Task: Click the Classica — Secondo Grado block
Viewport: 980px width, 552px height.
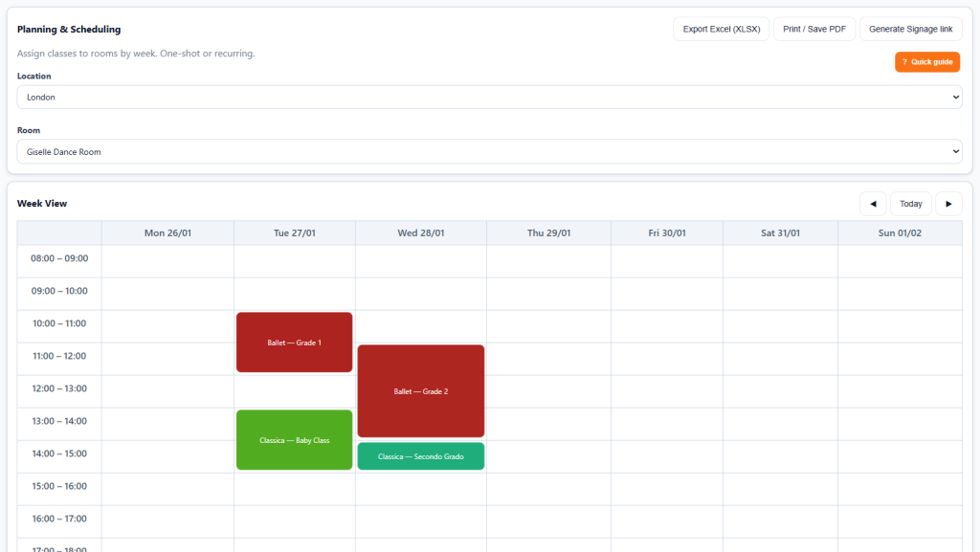Action: [420, 455]
